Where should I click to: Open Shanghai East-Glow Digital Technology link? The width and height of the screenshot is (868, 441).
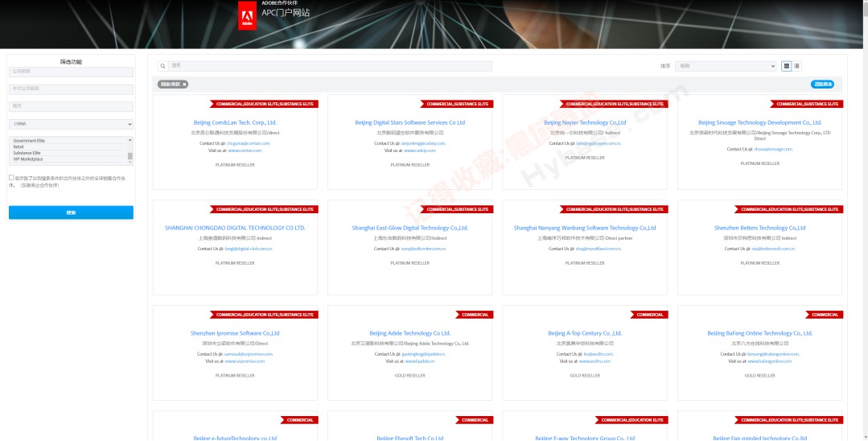(x=409, y=228)
